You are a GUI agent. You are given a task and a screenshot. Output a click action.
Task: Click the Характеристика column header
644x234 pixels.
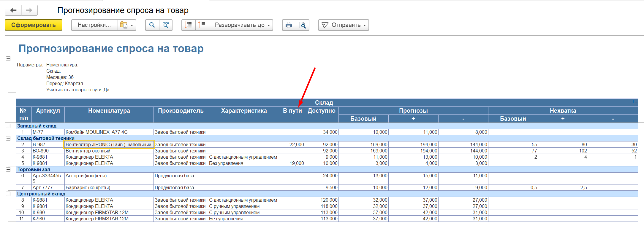(x=244, y=114)
